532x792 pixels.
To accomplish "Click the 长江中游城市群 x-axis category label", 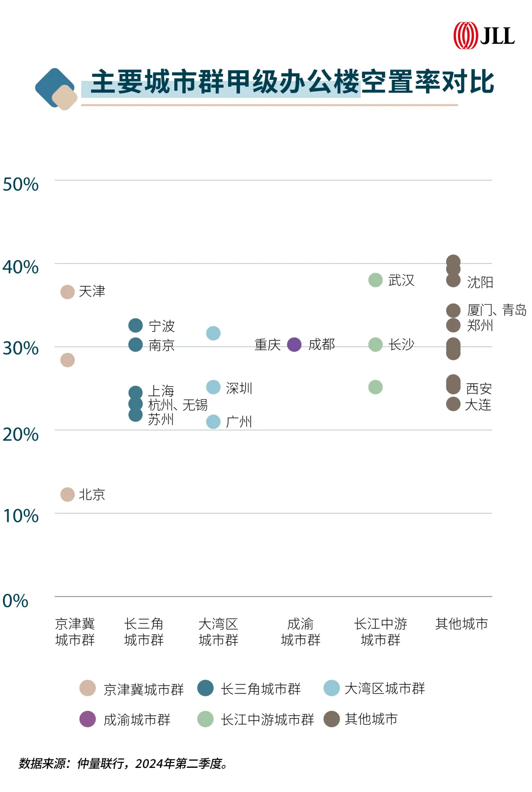I will point(380,632).
